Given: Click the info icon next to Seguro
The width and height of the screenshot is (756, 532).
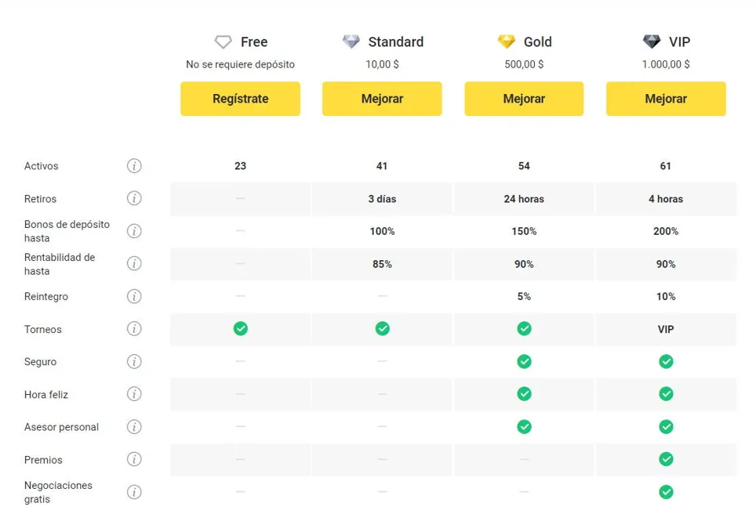Looking at the screenshot, I should pos(134,361).
